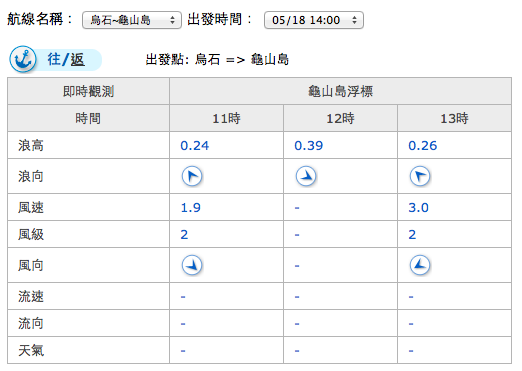522x371 pixels.
Task: Click the 12時 wind direction dash
Action: [297, 266]
